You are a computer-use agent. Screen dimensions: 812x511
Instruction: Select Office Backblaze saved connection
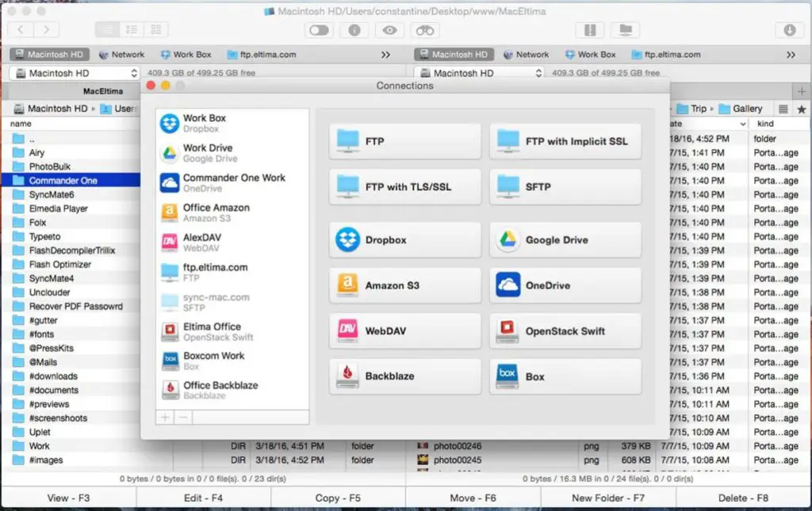click(x=232, y=390)
